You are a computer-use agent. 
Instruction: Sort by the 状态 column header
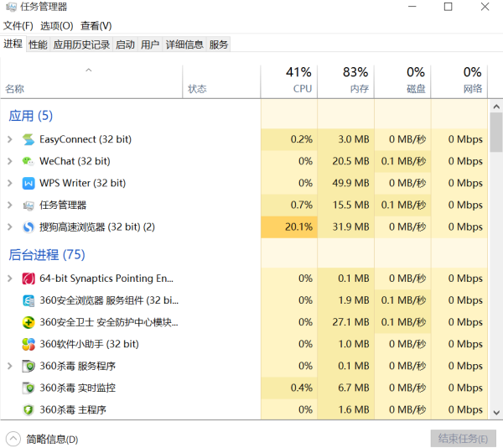(221, 82)
